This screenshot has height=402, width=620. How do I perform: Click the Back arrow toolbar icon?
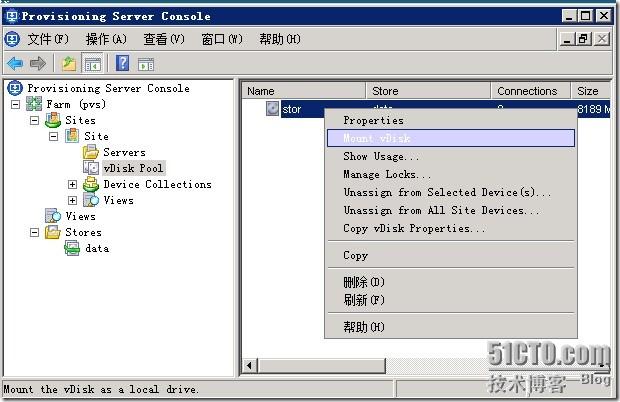coord(15,64)
